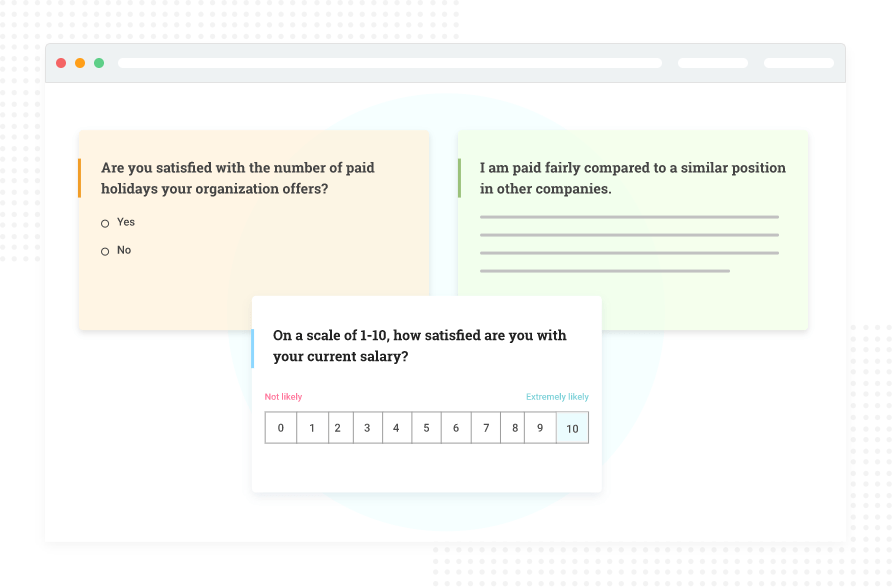Pick the middle rating 5 on the scale

coord(426,427)
